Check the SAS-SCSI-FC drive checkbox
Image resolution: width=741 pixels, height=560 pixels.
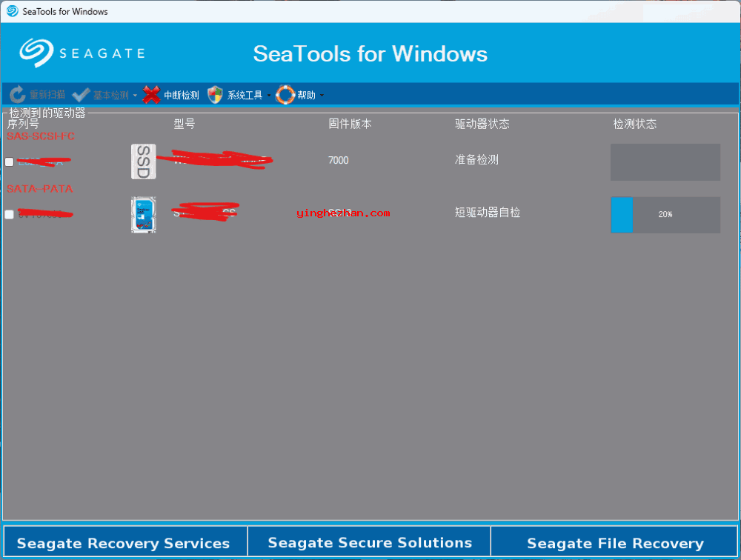[9, 162]
